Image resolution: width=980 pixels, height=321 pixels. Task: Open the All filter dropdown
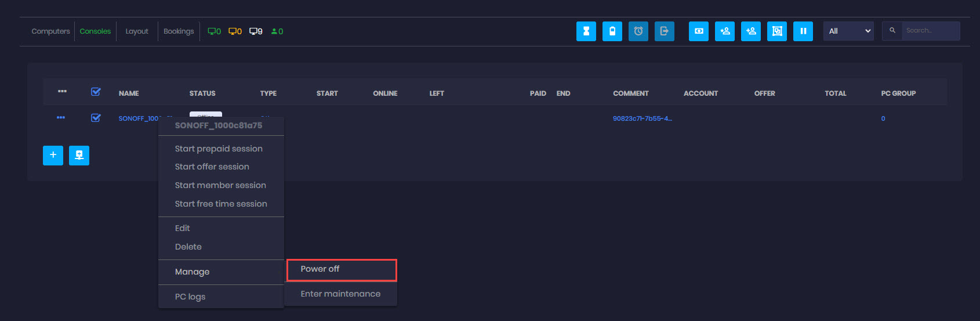[x=848, y=31]
